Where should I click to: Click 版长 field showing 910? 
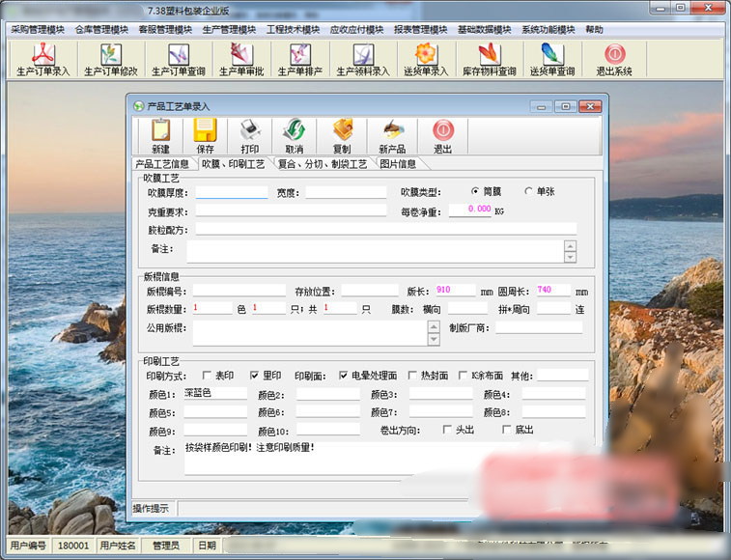pos(456,291)
